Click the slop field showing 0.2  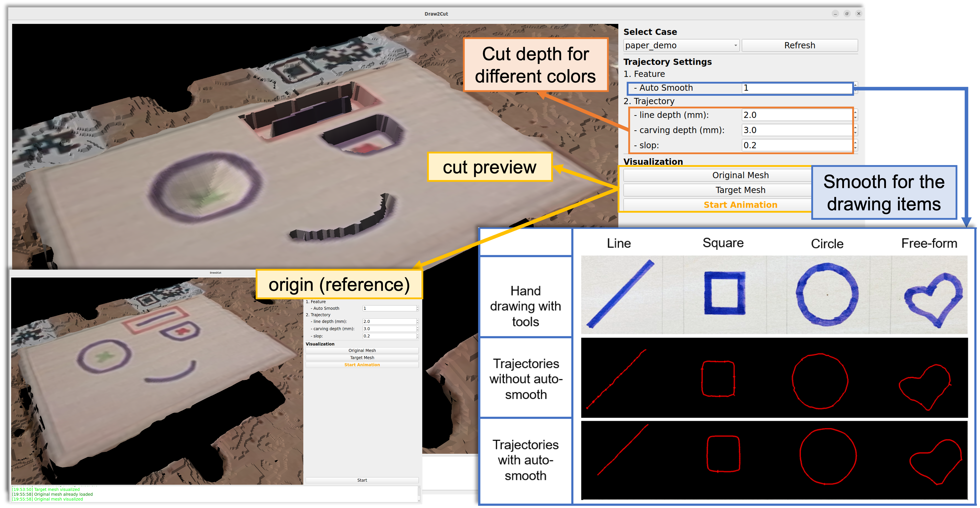click(x=797, y=146)
